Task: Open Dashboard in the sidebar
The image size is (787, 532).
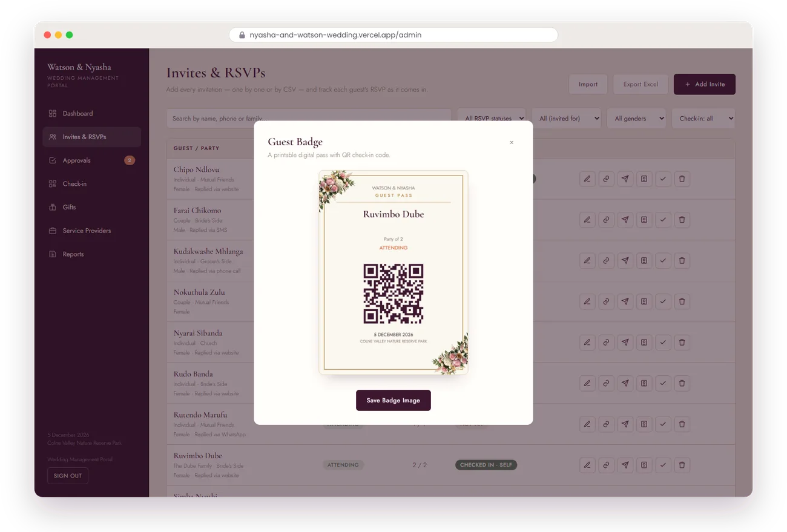Action: pos(91,114)
